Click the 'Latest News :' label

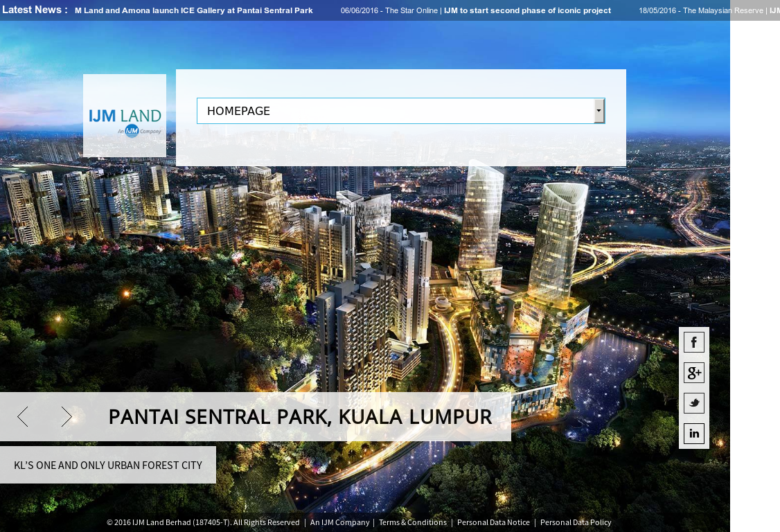pyautogui.click(x=35, y=10)
